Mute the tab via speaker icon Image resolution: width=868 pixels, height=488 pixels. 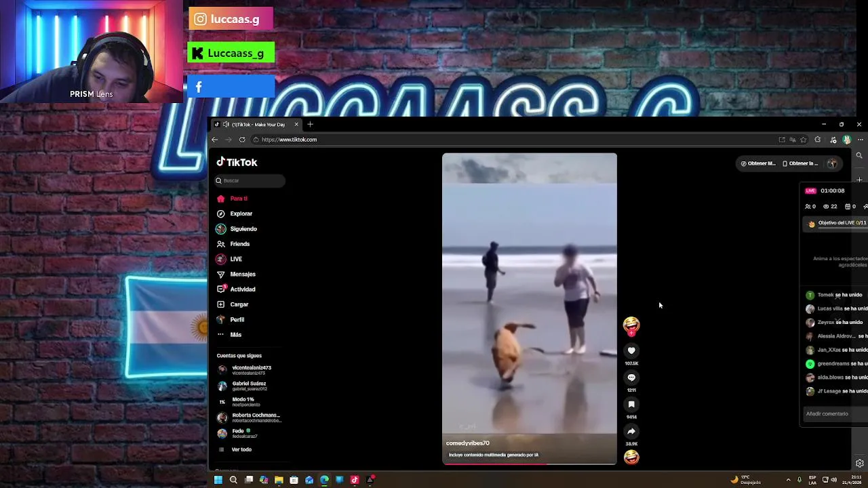pos(225,125)
